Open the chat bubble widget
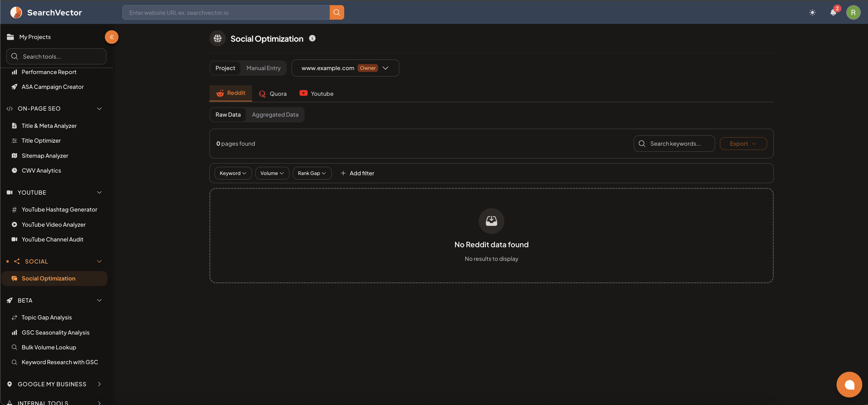The height and width of the screenshot is (405, 868). (x=849, y=384)
